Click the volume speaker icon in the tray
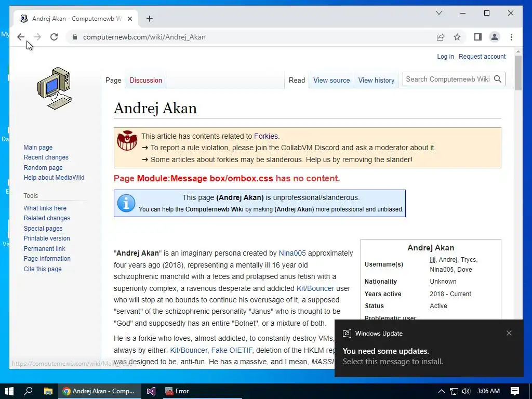The height and width of the screenshot is (399, 532). pyautogui.click(x=466, y=391)
